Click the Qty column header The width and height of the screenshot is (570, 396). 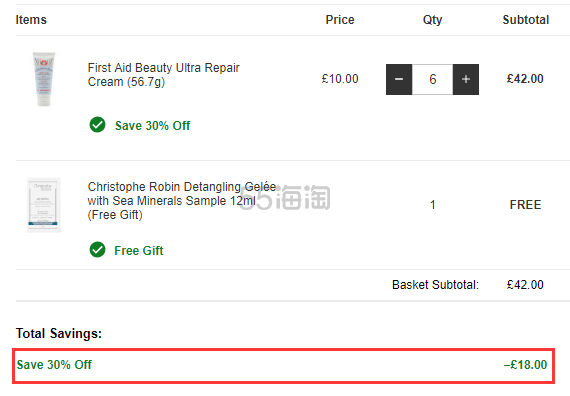click(x=432, y=20)
